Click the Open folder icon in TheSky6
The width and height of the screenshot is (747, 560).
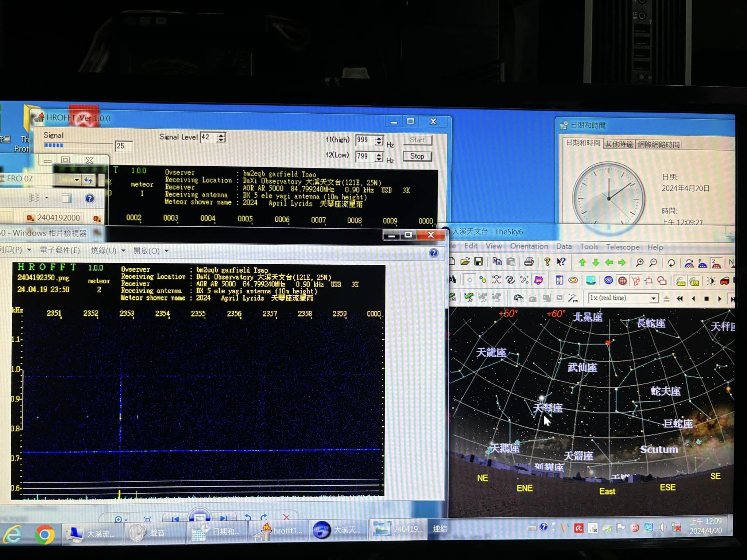465,261
